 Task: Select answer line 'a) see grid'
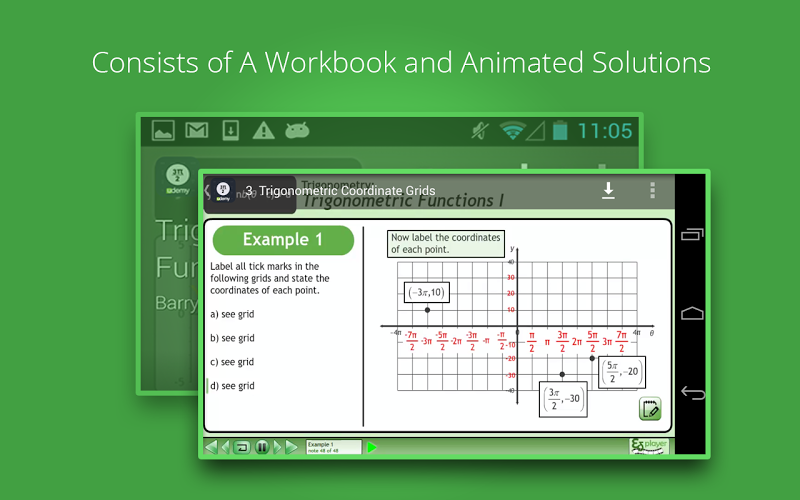coord(232,314)
